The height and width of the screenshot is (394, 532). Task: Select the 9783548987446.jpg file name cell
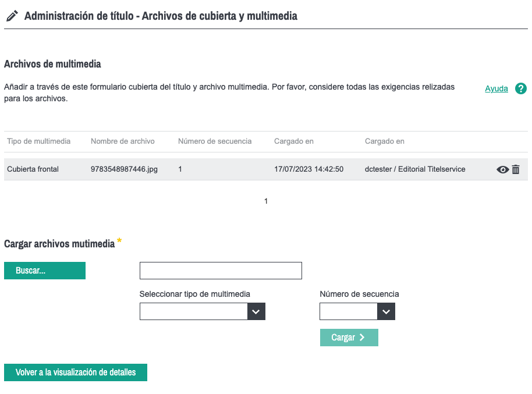124,169
